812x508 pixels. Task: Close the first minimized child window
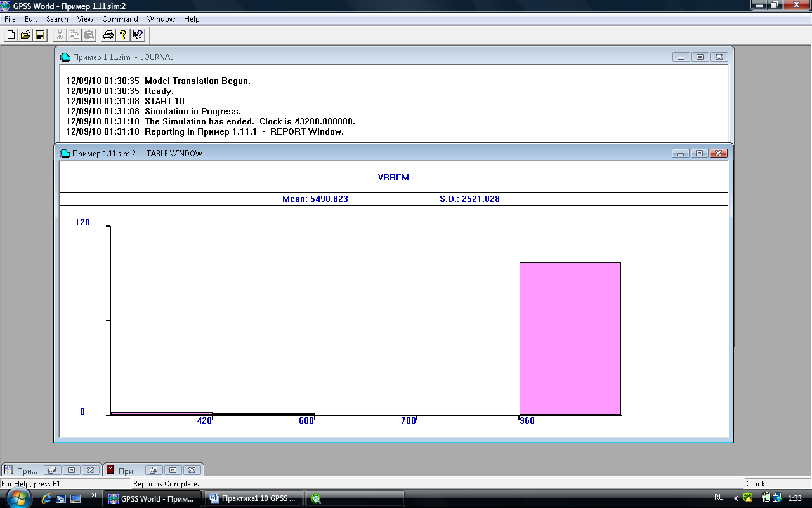click(90, 470)
